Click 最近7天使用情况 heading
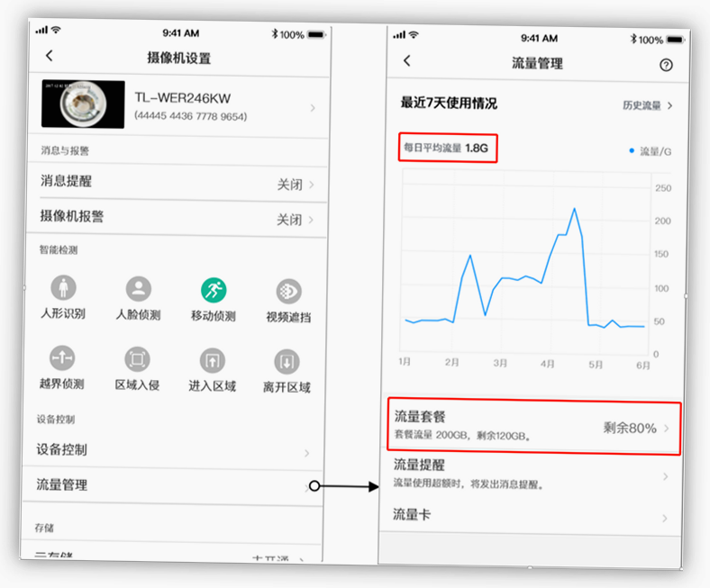The width and height of the screenshot is (710, 588). (x=449, y=104)
